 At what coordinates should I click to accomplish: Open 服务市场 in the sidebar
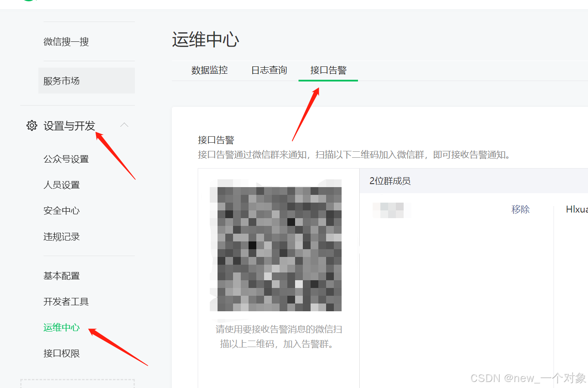point(87,81)
